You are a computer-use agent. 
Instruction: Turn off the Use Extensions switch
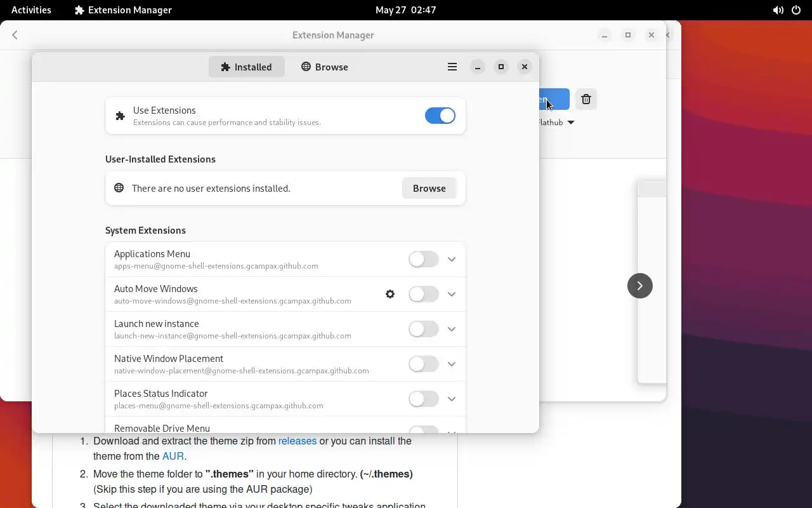[x=440, y=116]
